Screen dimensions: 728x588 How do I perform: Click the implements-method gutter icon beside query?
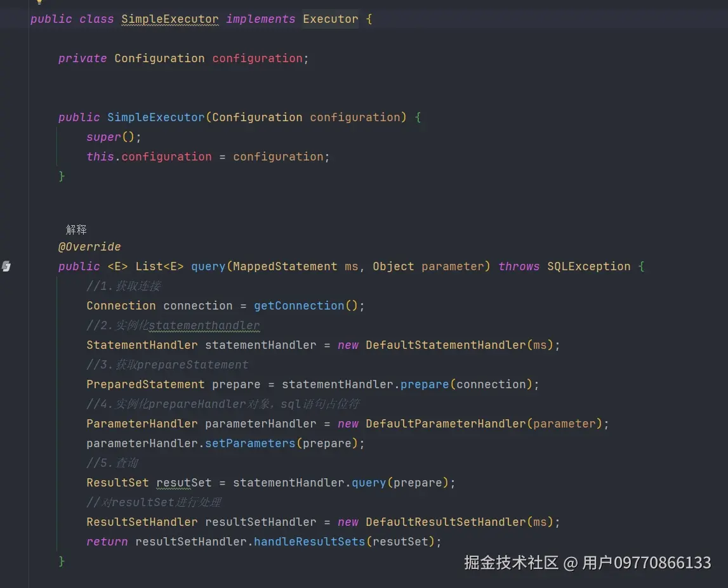click(x=6, y=266)
